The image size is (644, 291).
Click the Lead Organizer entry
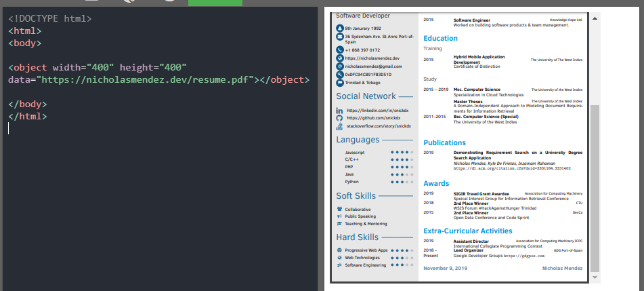pos(468,250)
